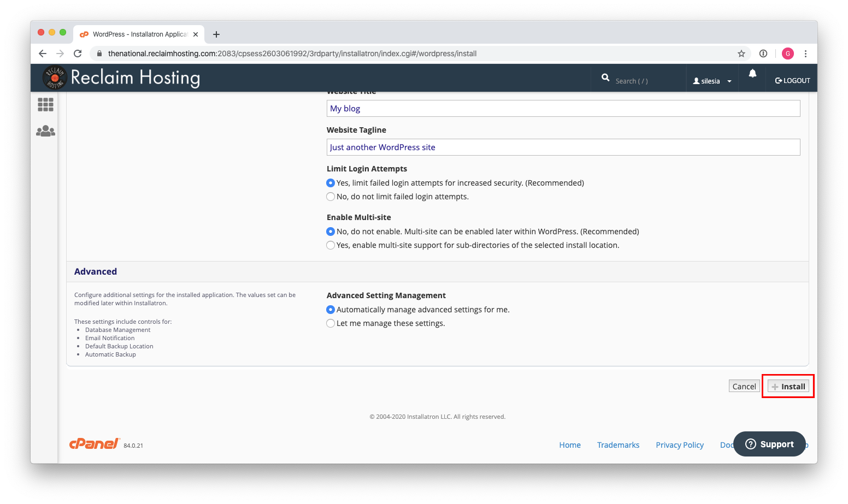Click the search magnifier icon
This screenshot has width=848, height=504.
pyautogui.click(x=605, y=78)
